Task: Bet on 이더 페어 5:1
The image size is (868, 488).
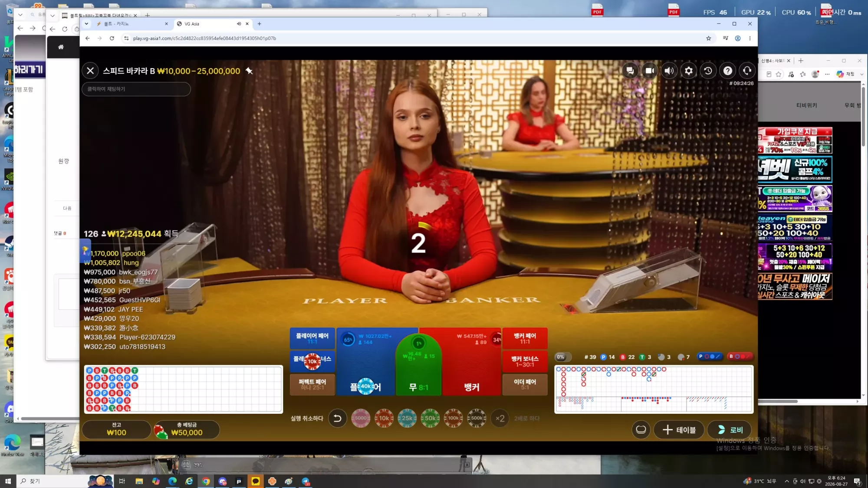Action: [x=525, y=384]
